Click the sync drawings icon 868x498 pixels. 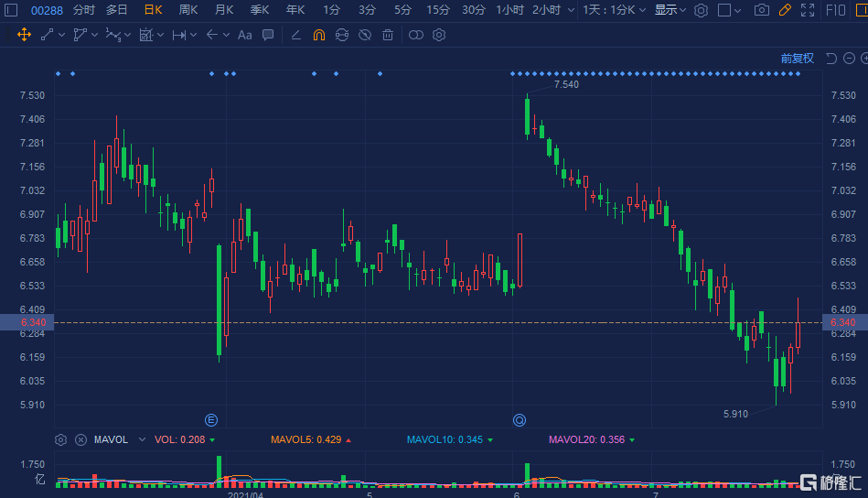click(x=342, y=35)
